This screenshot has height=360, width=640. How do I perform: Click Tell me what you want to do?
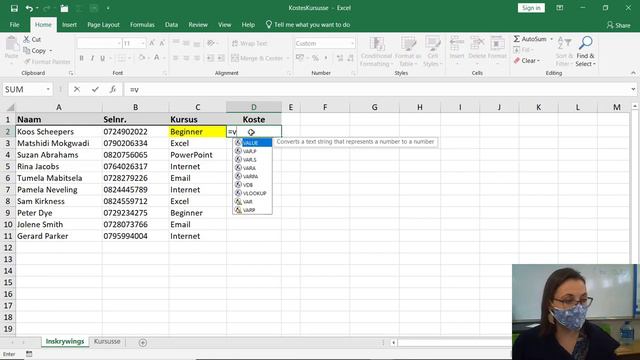(x=308, y=25)
